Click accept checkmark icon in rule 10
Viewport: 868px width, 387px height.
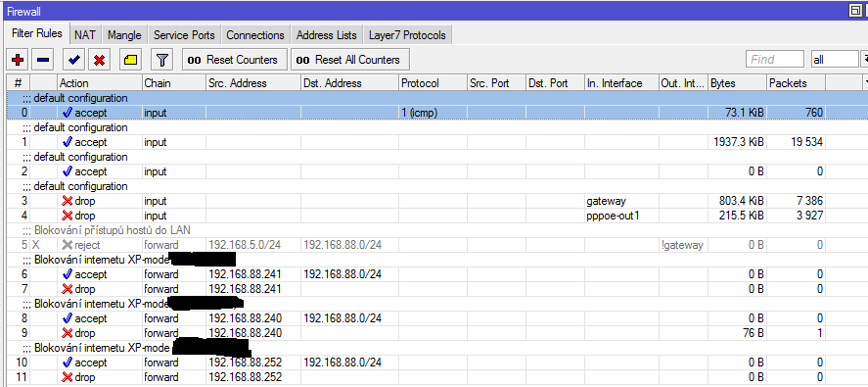click(67, 363)
